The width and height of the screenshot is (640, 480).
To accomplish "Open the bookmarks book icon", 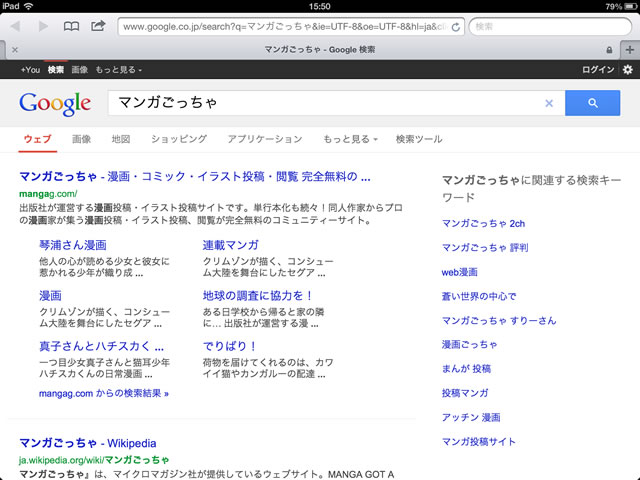I will [x=71, y=27].
